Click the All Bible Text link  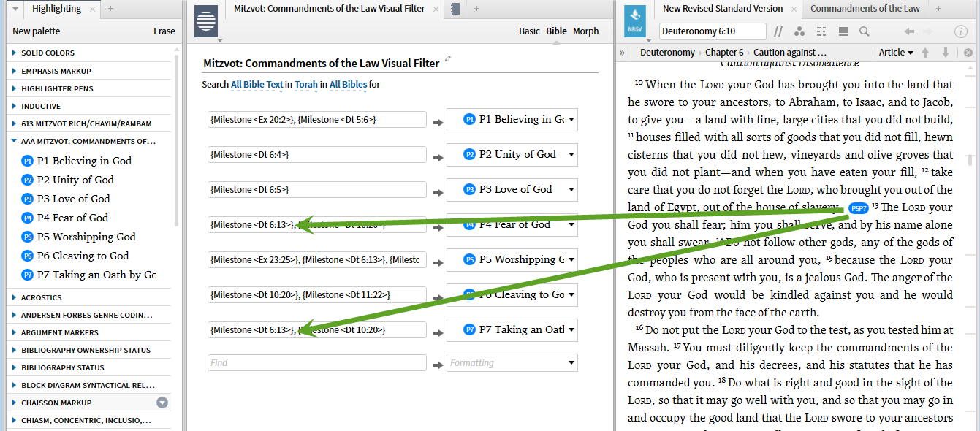coord(257,85)
